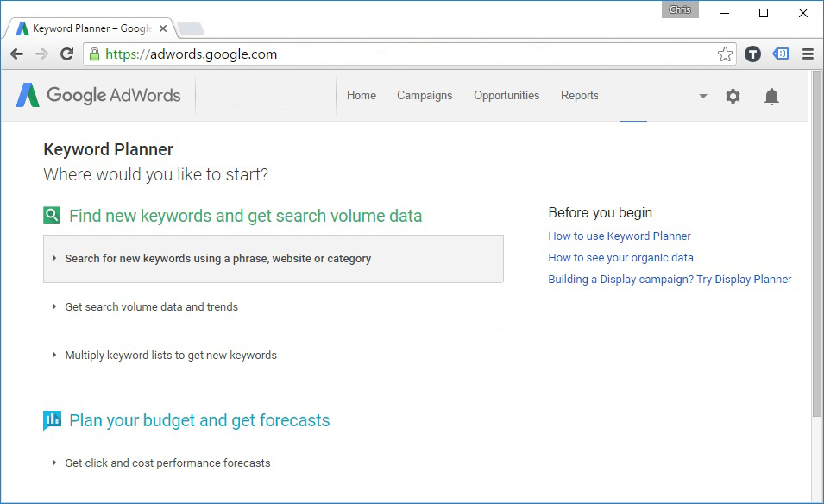The image size is (824, 504).
Task: Click the green magnifier search icon
Action: [x=52, y=215]
